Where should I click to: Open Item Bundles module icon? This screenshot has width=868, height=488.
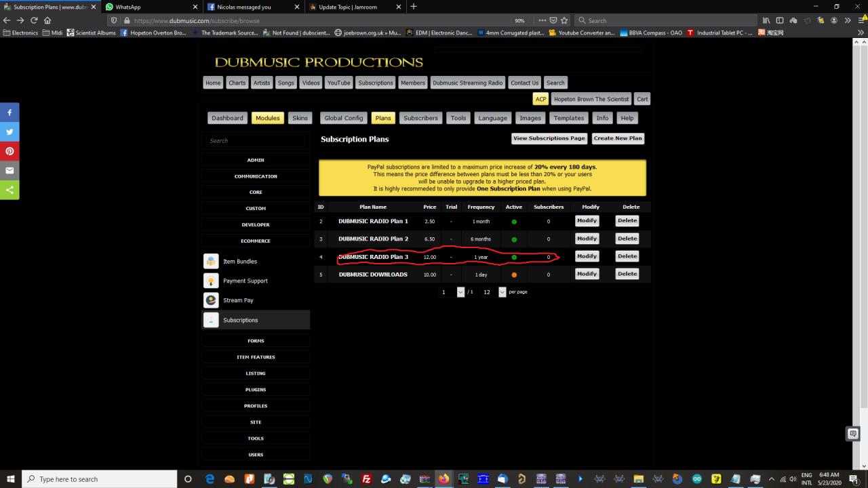(x=211, y=261)
